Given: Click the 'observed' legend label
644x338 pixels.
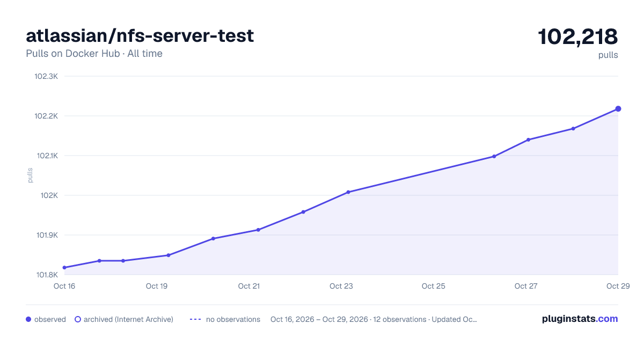Looking at the screenshot, I should coord(50,319).
